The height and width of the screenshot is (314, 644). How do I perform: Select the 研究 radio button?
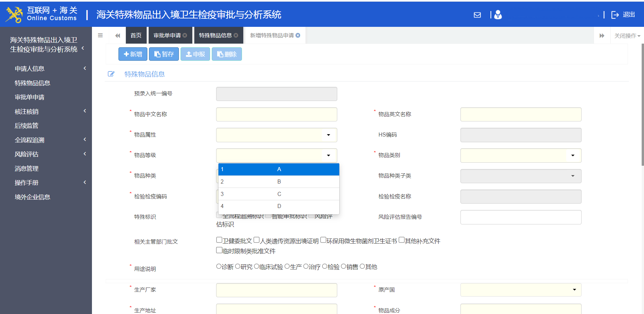tap(238, 266)
